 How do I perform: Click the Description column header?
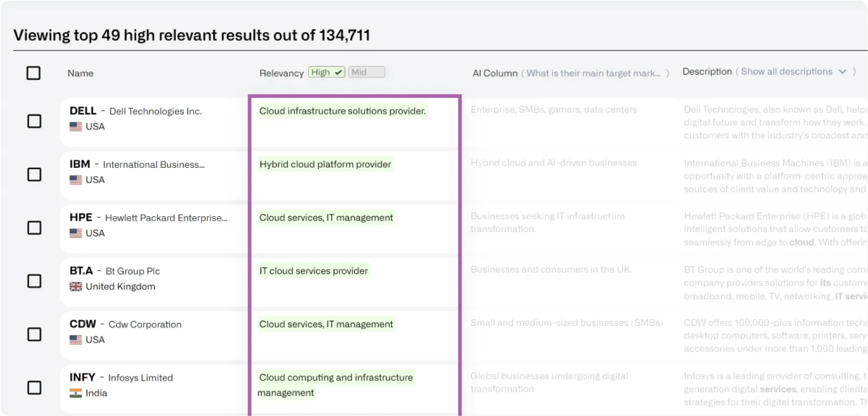tap(707, 71)
